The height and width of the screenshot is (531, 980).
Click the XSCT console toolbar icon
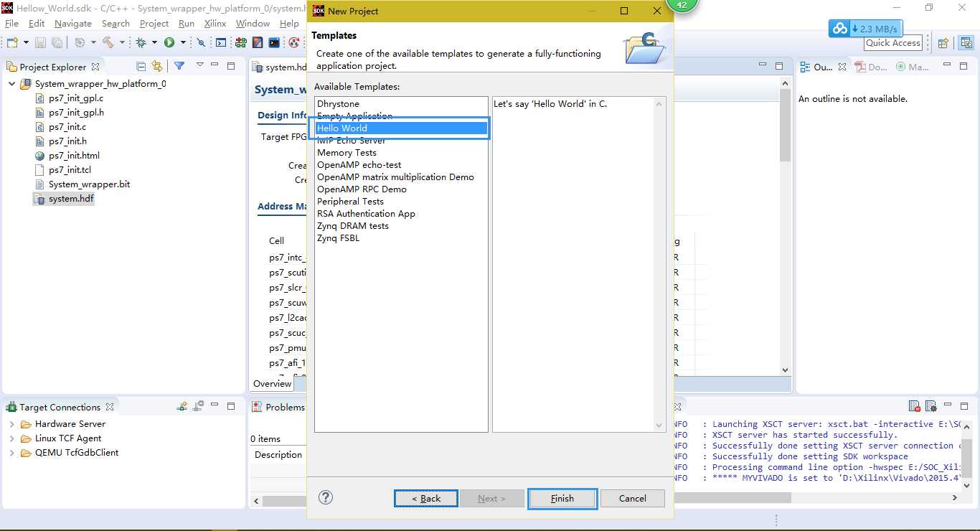click(x=221, y=43)
